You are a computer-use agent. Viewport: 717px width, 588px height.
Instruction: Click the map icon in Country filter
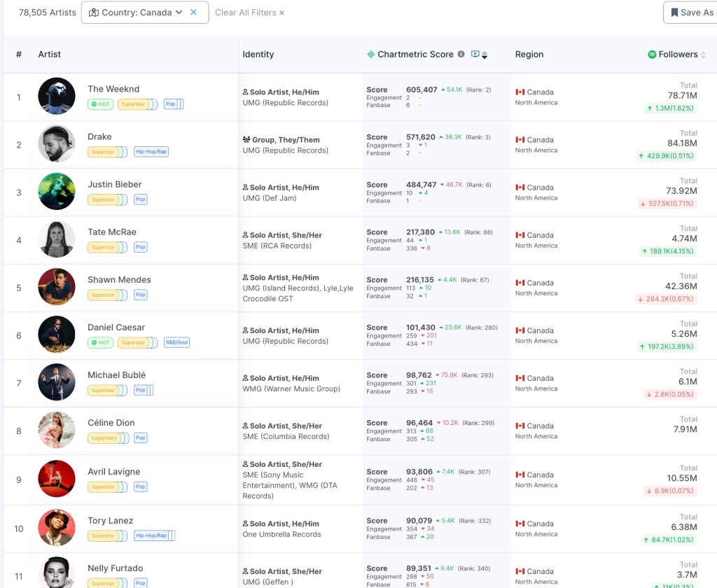coord(94,13)
